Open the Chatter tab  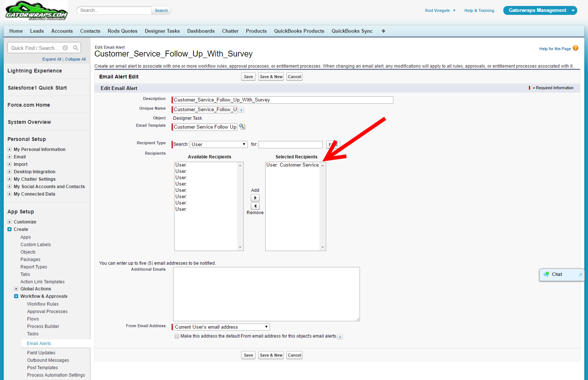coord(230,31)
